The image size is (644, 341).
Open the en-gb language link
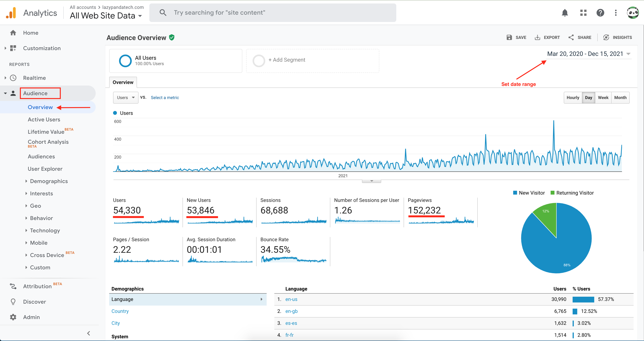[x=291, y=311]
